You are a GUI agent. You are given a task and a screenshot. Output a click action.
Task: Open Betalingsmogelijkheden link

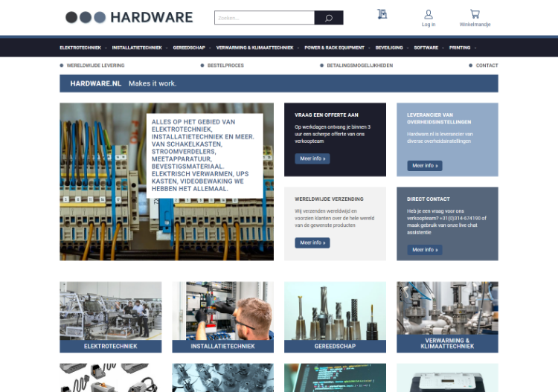pos(360,65)
